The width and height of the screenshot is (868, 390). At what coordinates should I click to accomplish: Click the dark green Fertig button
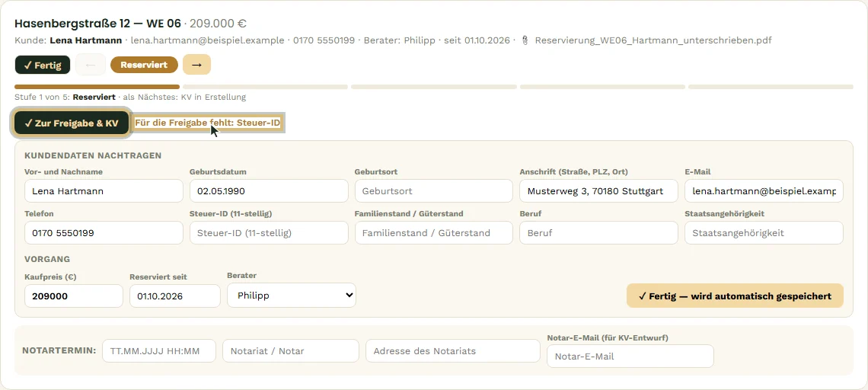pyautogui.click(x=43, y=65)
